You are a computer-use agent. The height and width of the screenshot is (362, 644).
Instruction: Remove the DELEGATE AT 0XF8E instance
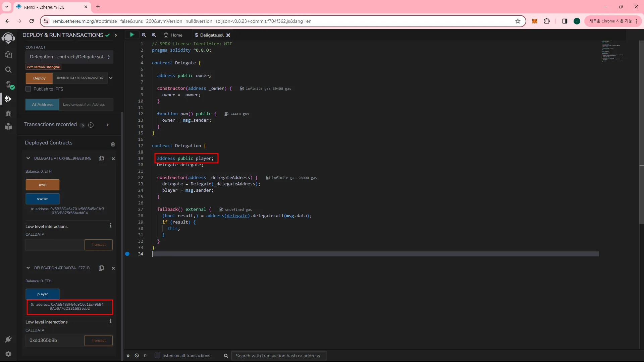click(113, 159)
